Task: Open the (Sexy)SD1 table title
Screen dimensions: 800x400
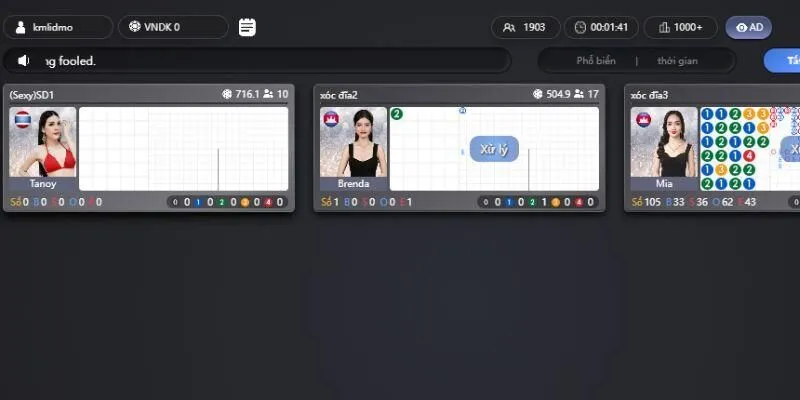Action: pos(32,95)
